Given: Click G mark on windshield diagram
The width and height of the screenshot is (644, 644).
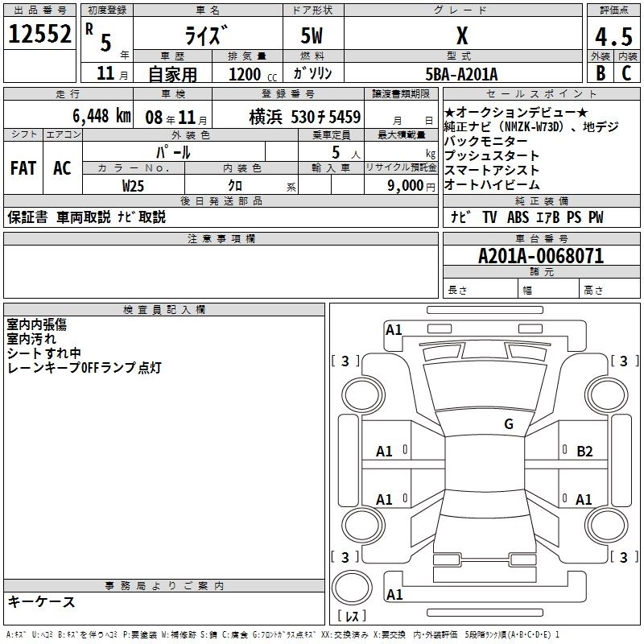Looking at the screenshot, I should pos(509,423).
